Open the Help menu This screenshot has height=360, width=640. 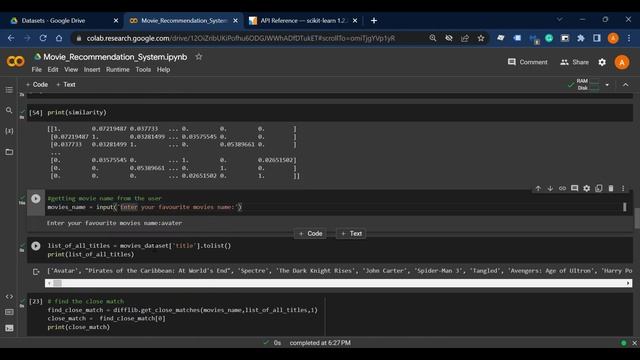[x=163, y=70]
